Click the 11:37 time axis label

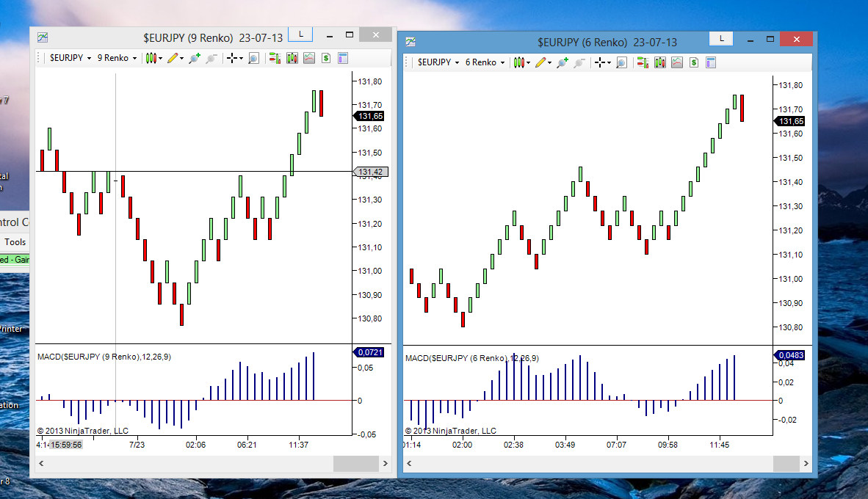(x=298, y=445)
